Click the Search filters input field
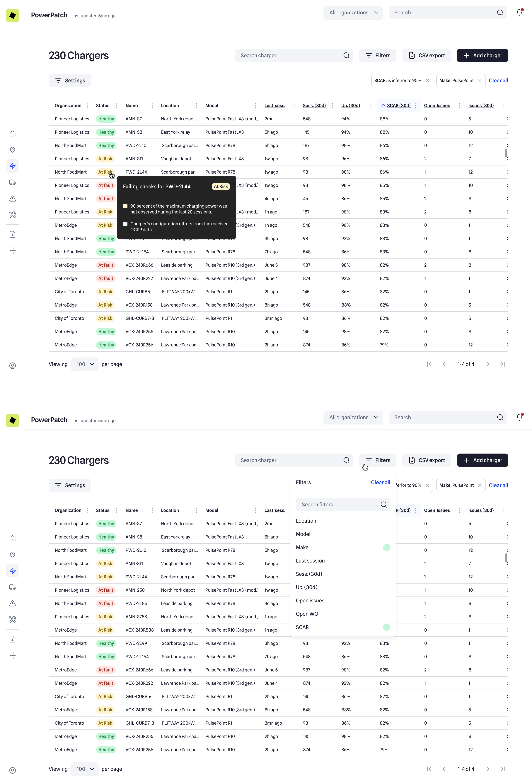 tap(343, 504)
